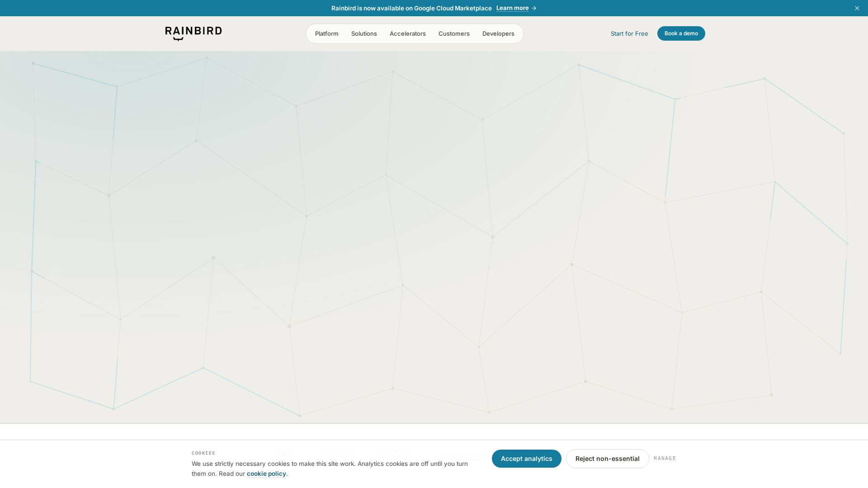Click the network graph hero background
Screen dimensions: 868x488
pyautogui.click(x=434, y=237)
